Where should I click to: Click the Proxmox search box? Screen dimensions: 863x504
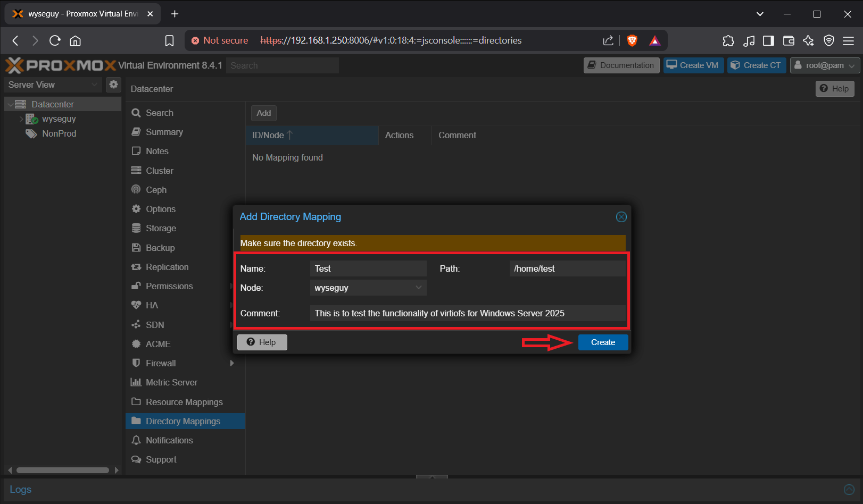click(282, 65)
